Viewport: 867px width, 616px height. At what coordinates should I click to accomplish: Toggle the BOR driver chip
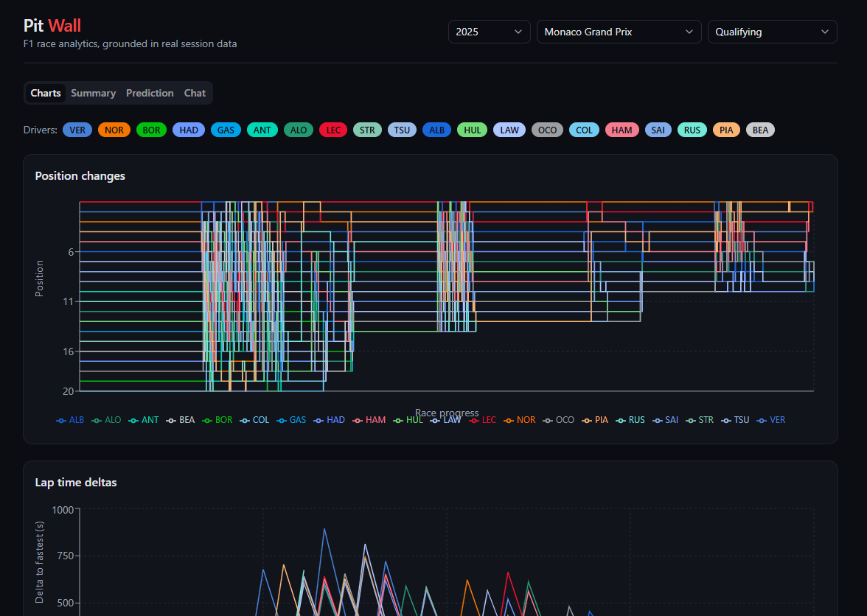click(x=152, y=130)
